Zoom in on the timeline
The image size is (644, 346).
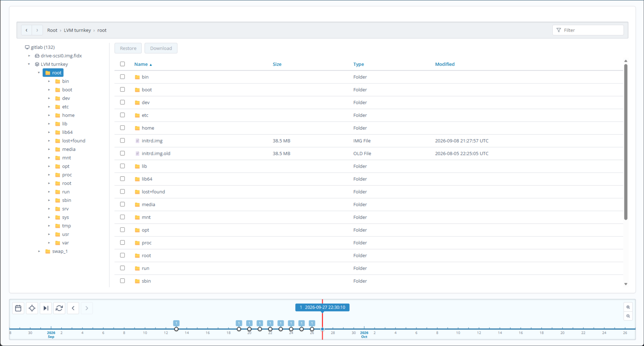point(628,307)
